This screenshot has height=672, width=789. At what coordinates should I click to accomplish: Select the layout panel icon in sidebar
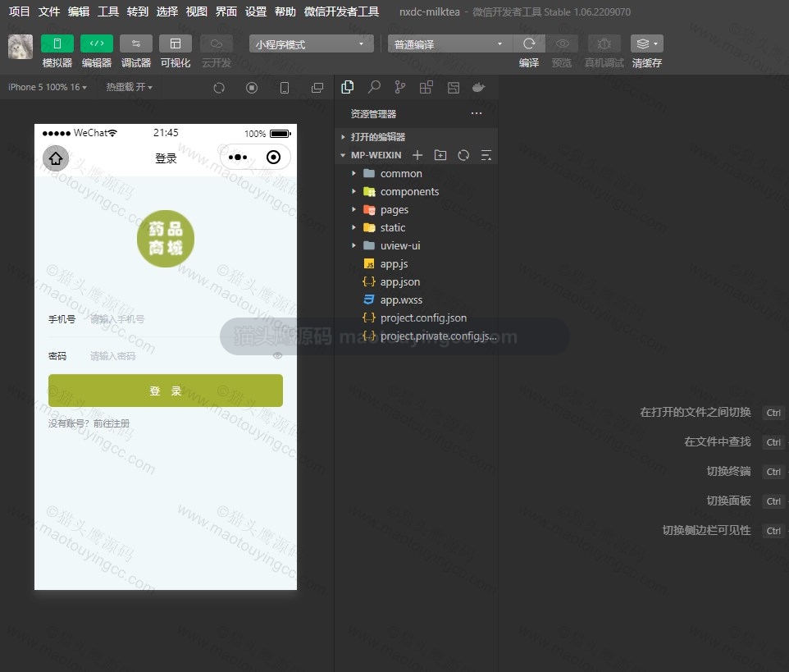point(454,87)
